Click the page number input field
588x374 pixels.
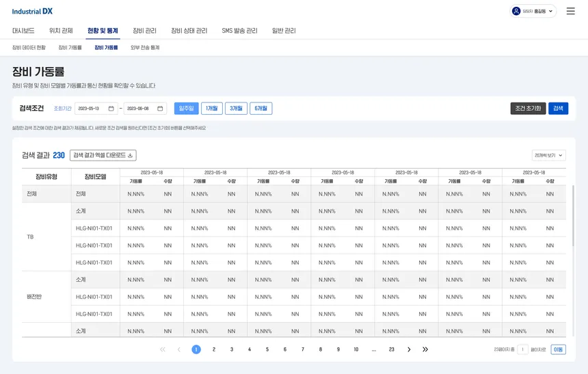pyautogui.click(x=522, y=349)
